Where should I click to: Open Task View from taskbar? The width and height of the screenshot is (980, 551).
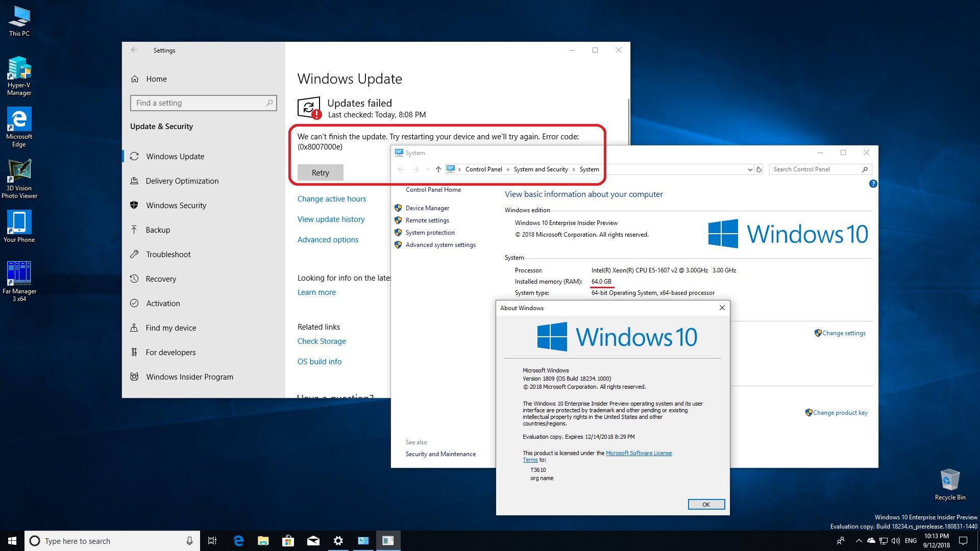212,541
